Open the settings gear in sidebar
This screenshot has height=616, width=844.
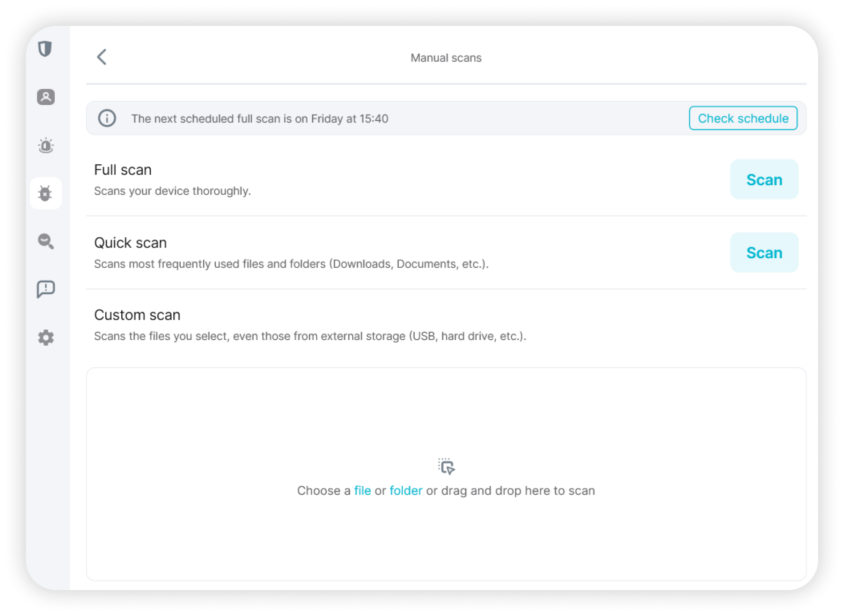click(46, 337)
